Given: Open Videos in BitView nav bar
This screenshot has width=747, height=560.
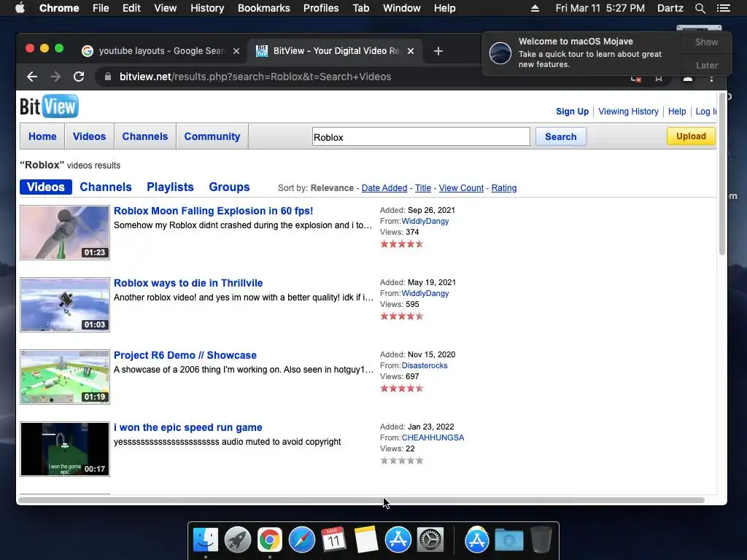Looking at the screenshot, I should [89, 136].
